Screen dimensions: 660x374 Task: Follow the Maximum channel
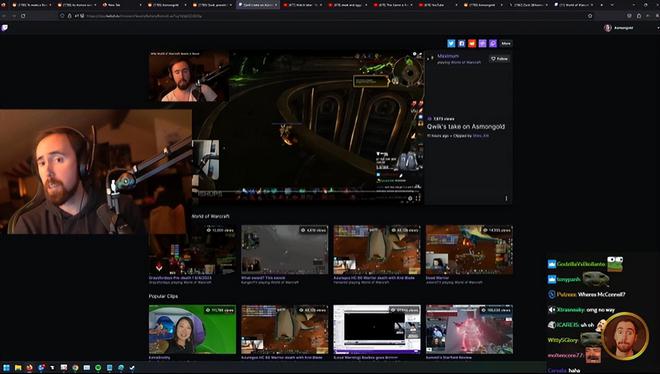coord(500,59)
